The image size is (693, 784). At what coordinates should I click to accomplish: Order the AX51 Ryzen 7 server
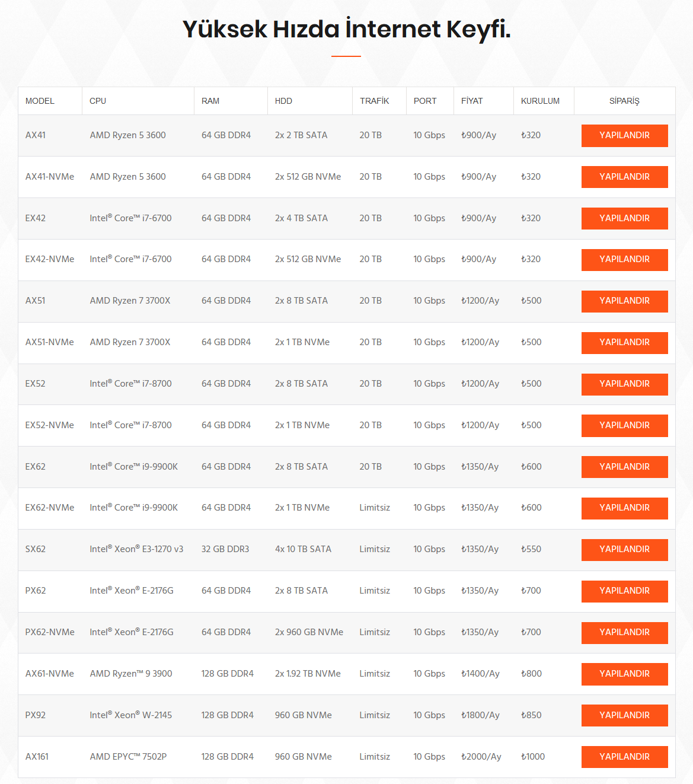(624, 301)
